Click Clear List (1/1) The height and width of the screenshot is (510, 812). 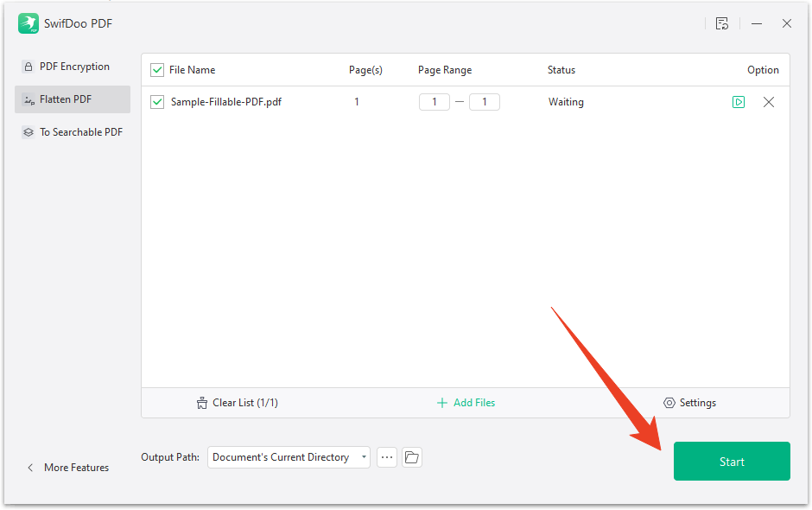[238, 403]
